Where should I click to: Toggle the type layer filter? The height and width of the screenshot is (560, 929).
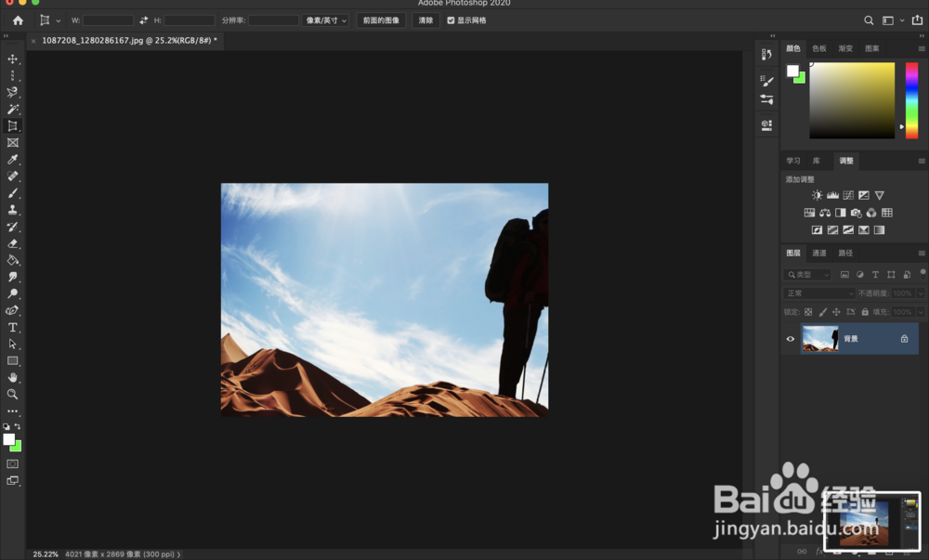coord(875,275)
